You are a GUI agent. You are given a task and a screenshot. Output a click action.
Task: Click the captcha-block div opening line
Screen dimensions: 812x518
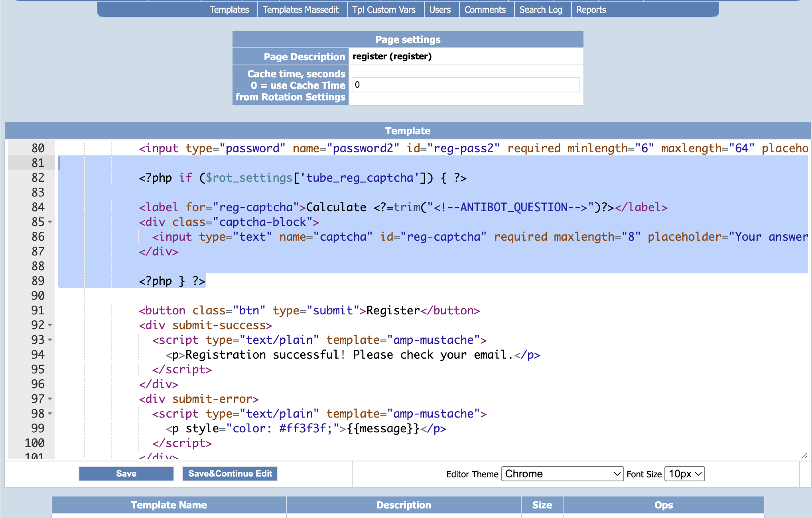click(229, 222)
